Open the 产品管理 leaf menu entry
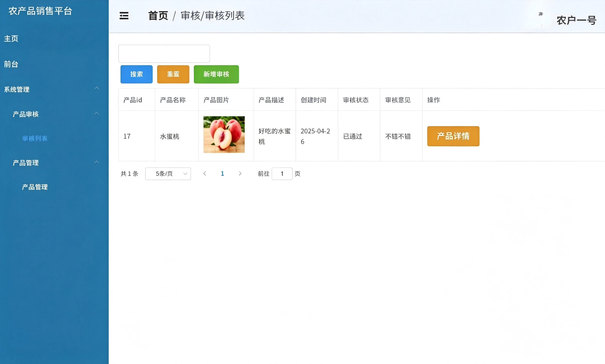The height and width of the screenshot is (364, 605). [35, 187]
